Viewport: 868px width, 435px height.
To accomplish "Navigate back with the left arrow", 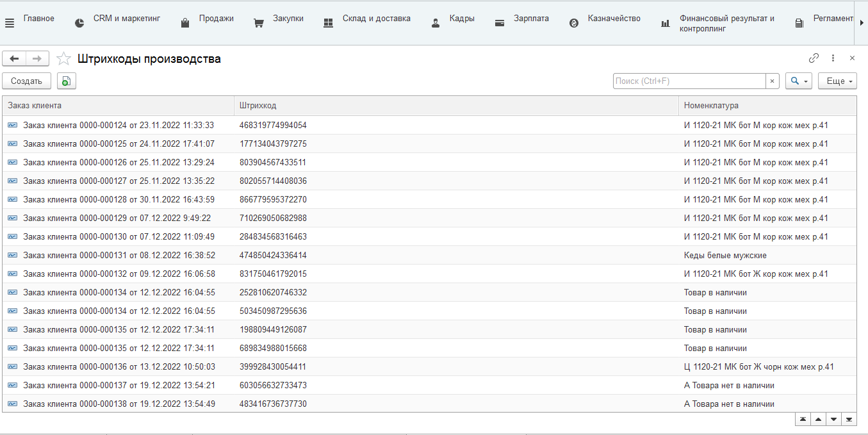I will tap(14, 59).
